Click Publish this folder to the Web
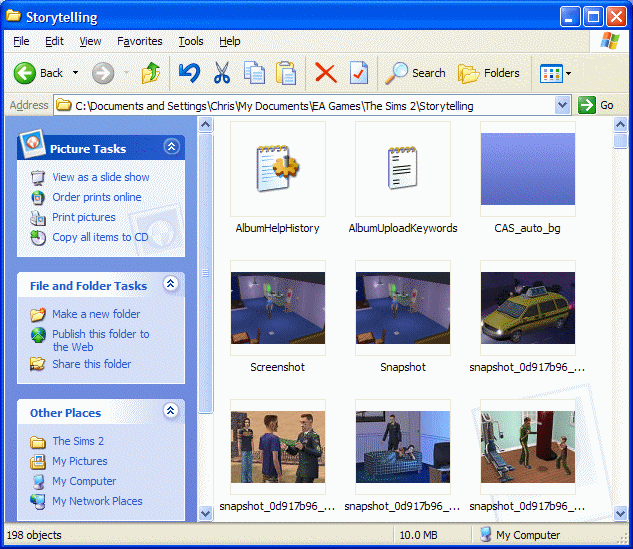The image size is (633, 549). click(x=101, y=340)
